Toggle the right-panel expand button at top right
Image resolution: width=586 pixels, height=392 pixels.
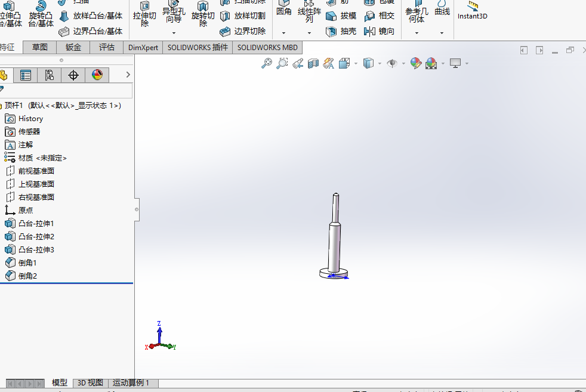[x=539, y=50]
